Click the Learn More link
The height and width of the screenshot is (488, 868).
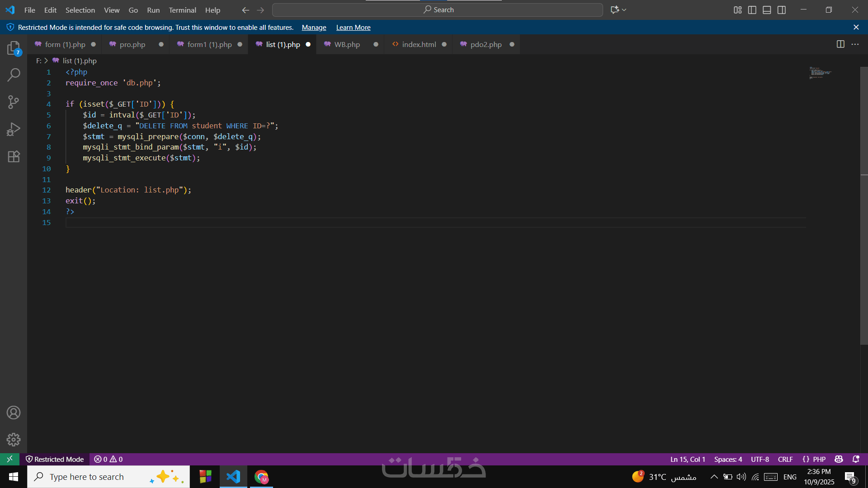click(353, 28)
